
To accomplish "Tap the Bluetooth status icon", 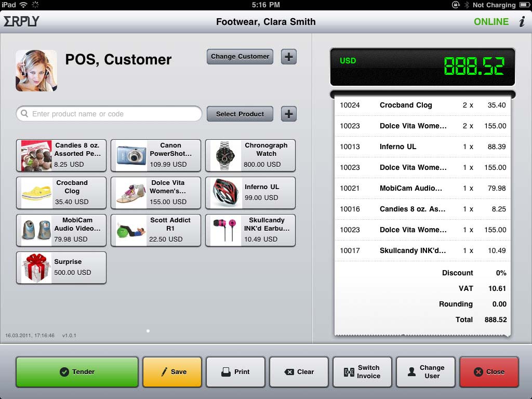I will click(x=467, y=5).
